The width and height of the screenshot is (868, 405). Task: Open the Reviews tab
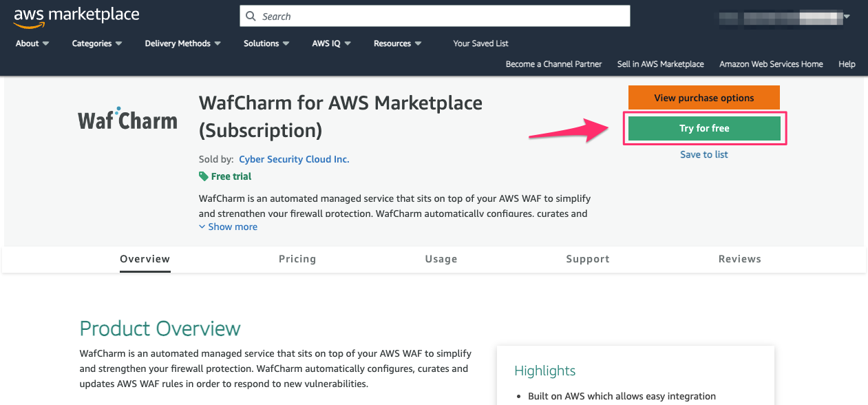pos(739,259)
